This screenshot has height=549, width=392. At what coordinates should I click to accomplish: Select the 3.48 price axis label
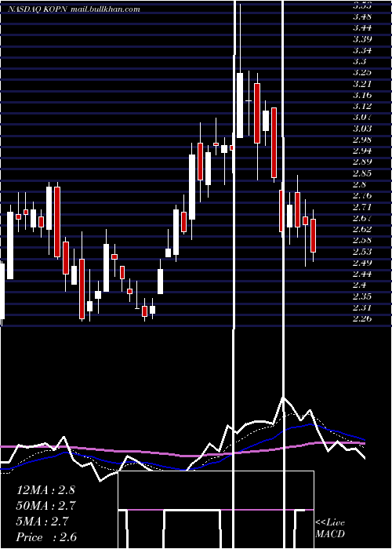(362, 16)
